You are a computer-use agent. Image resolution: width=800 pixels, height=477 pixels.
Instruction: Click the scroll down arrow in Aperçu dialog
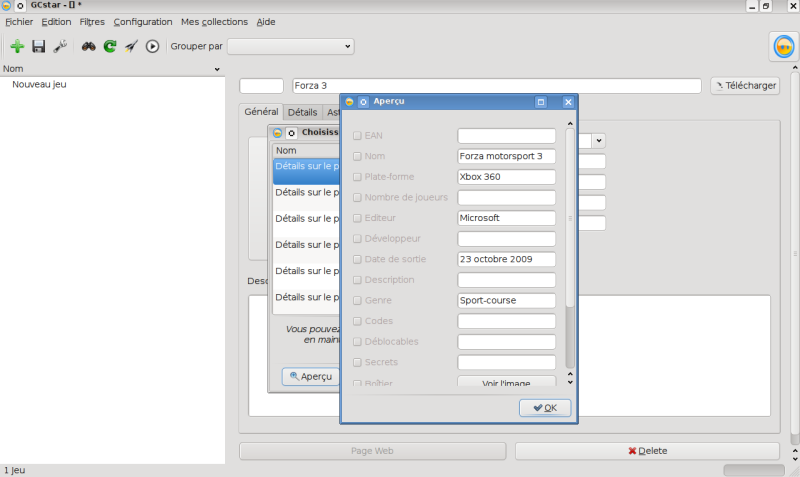pos(570,382)
